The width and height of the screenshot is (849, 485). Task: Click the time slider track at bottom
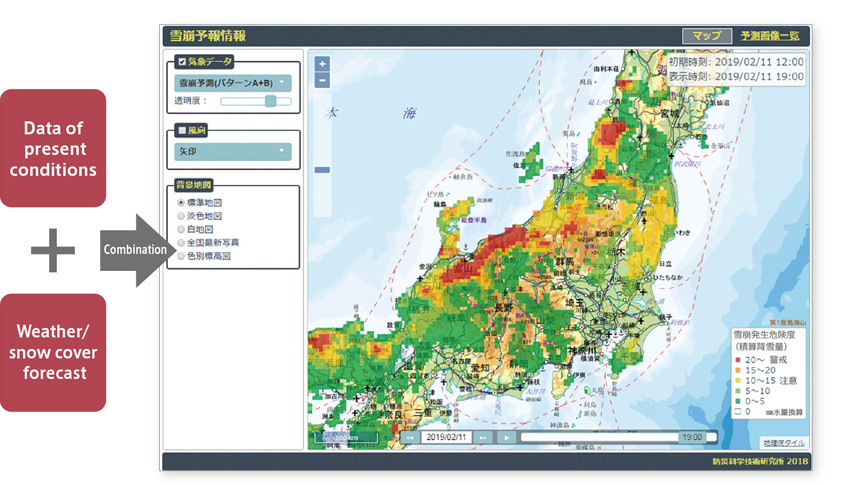600,437
